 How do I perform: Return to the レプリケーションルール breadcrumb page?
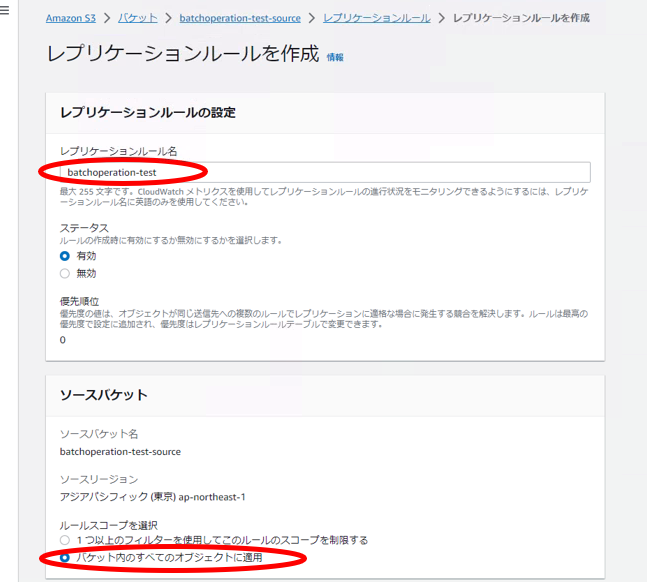[376, 18]
